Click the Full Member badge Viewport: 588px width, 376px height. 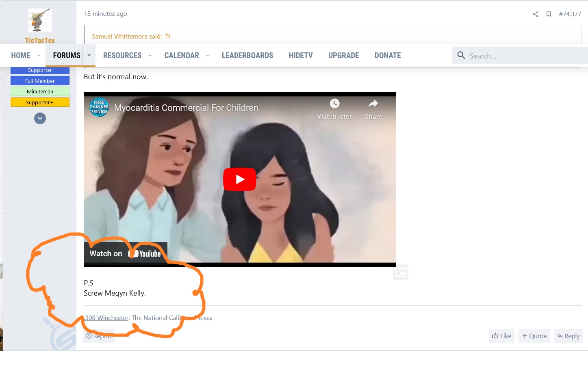click(x=40, y=81)
